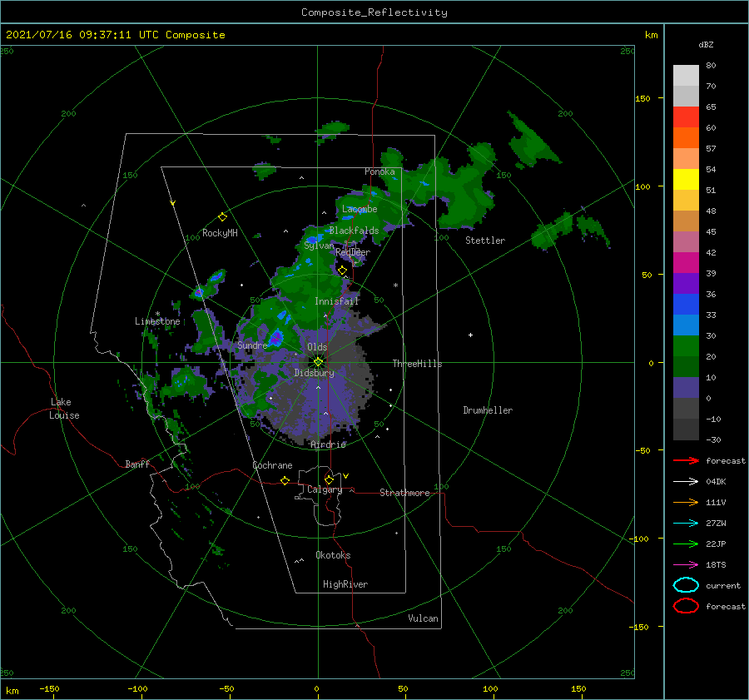Click the Innisfail city label

point(336,301)
